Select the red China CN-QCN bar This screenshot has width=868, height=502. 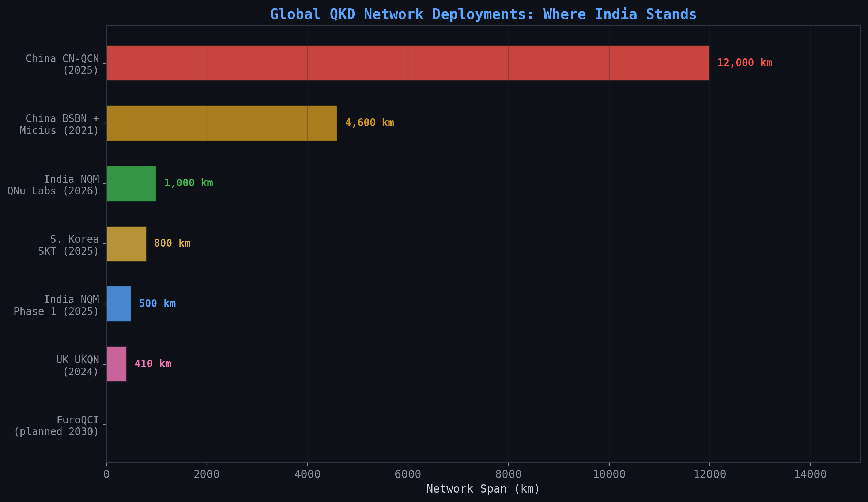coord(408,63)
